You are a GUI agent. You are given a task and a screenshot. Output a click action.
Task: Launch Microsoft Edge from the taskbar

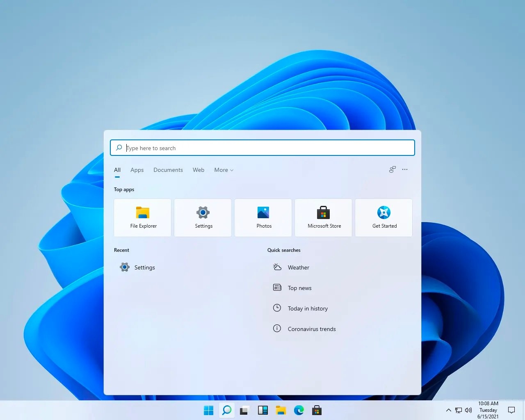click(299, 410)
